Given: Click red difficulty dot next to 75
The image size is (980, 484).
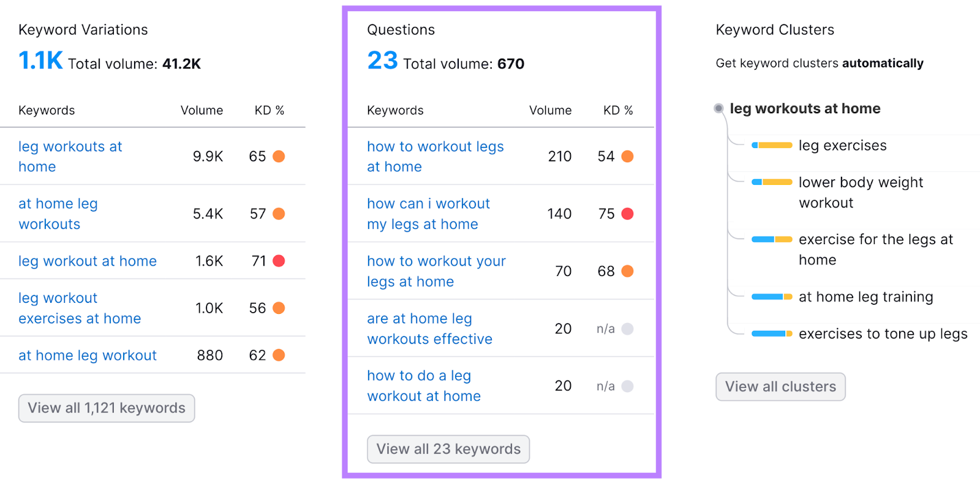Looking at the screenshot, I should [x=627, y=214].
